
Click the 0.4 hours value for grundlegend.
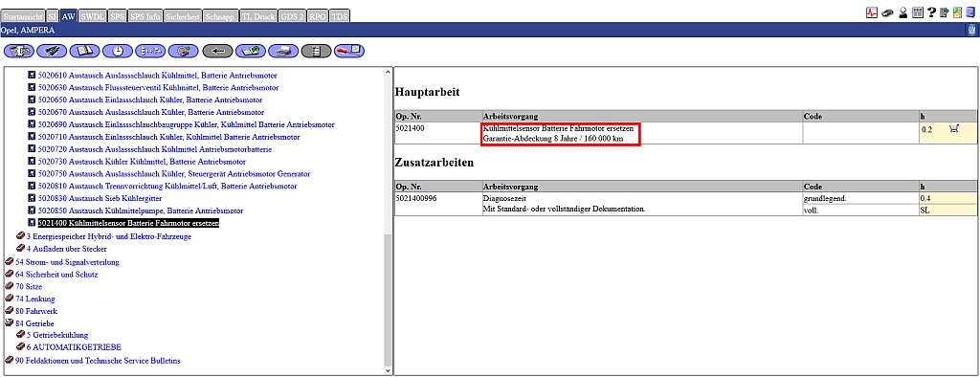(x=925, y=198)
